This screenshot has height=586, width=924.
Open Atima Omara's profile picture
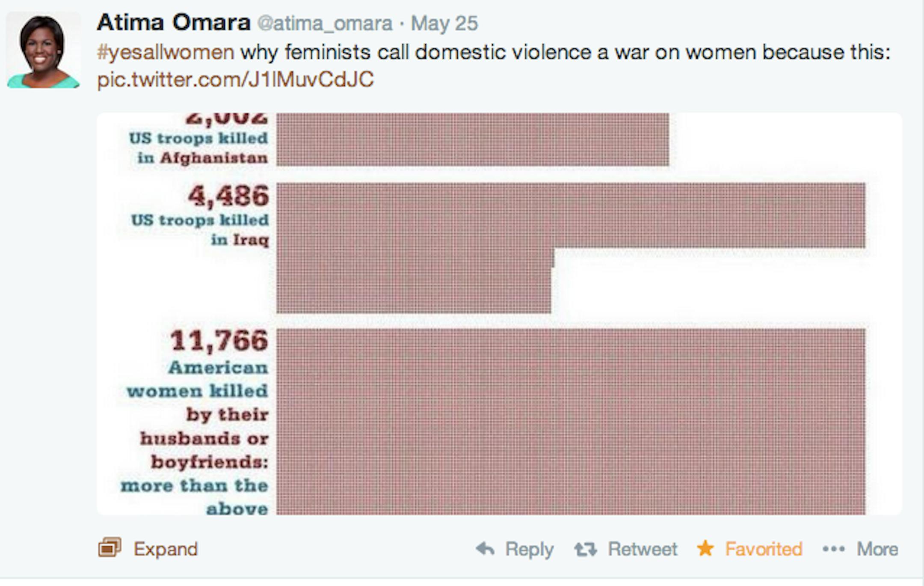click(44, 50)
